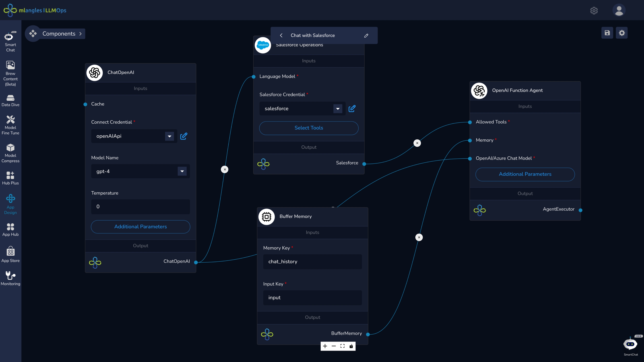Click the ChatOpenAI output port
The width and height of the screenshot is (644, 362).
196,262
